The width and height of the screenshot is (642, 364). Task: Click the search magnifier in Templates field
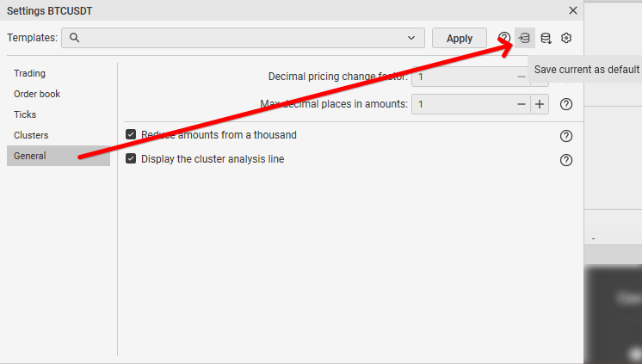click(74, 38)
